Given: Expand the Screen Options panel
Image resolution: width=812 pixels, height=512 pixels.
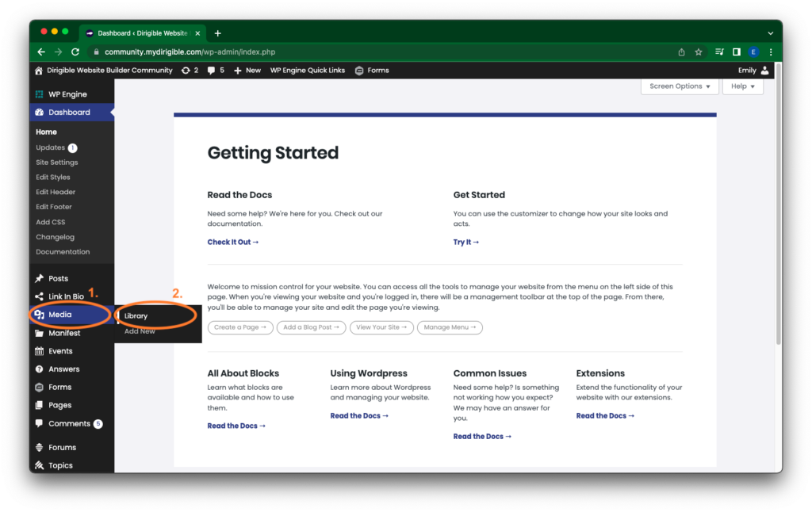Looking at the screenshot, I should [x=678, y=86].
